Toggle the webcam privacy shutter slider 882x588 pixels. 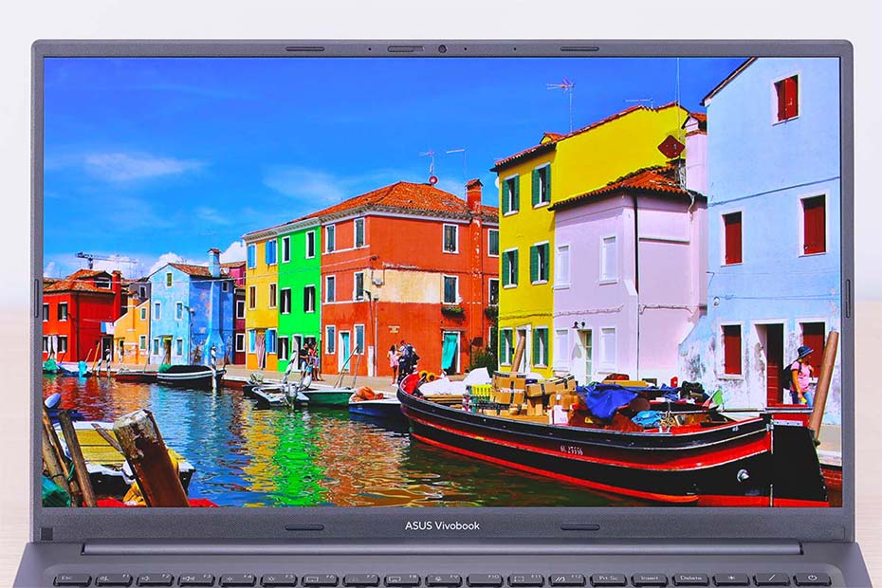(x=405, y=48)
